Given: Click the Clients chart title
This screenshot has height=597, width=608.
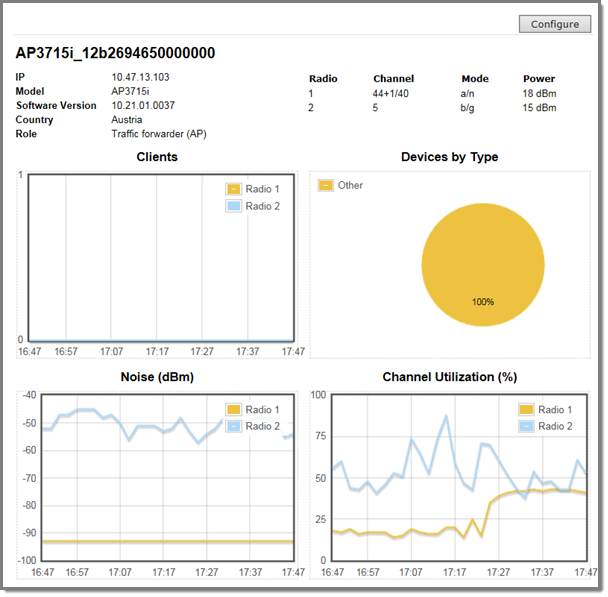Looking at the screenshot, I should [x=157, y=157].
